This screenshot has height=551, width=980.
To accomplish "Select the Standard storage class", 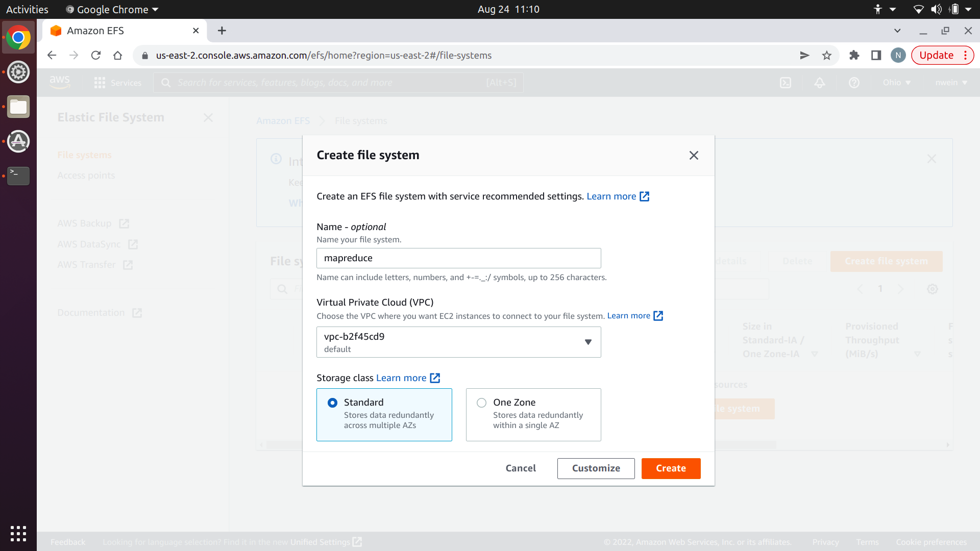I will (332, 403).
